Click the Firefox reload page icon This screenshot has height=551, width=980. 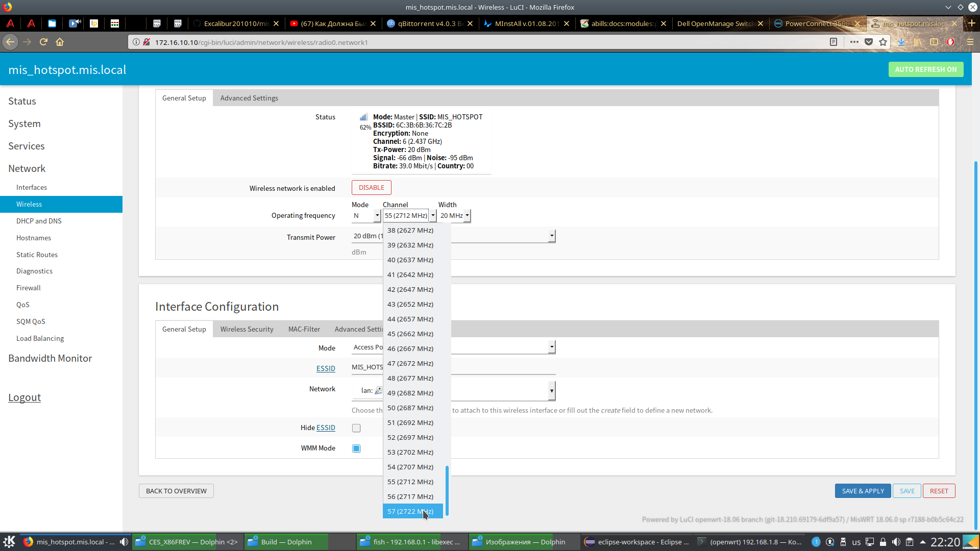[x=43, y=42]
